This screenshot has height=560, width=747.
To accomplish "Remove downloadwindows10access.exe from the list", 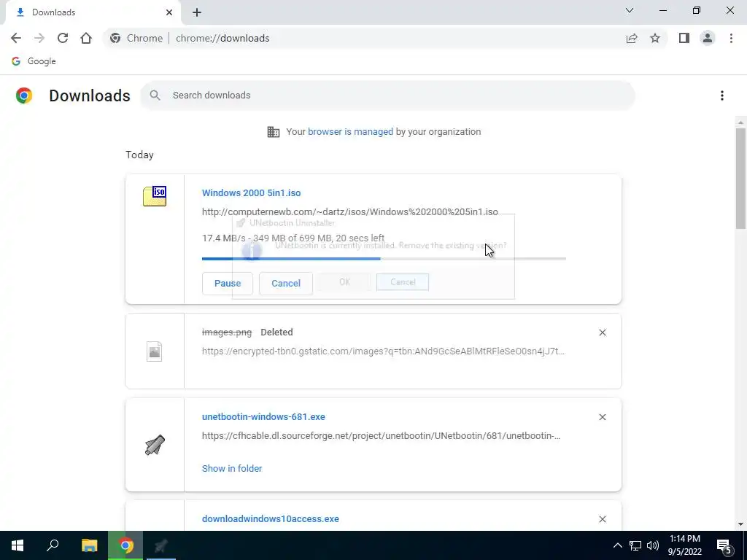I will (x=602, y=519).
